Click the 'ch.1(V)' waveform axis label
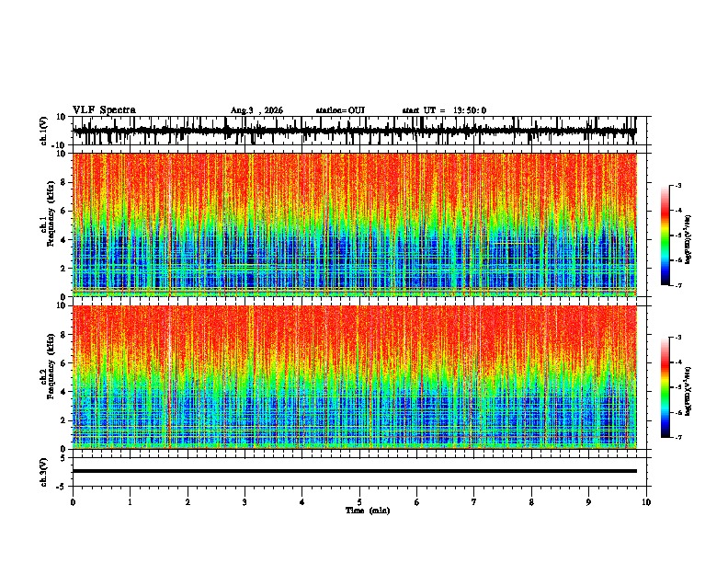This screenshot has height=563, width=728. point(44,131)
